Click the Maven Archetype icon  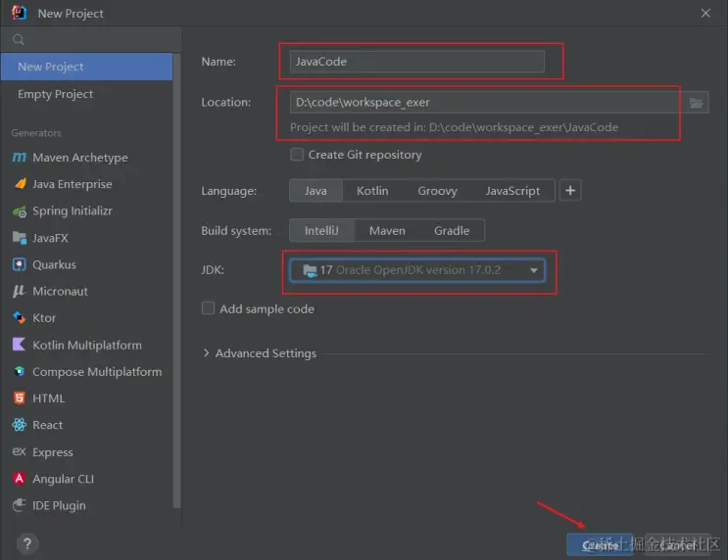19,158
